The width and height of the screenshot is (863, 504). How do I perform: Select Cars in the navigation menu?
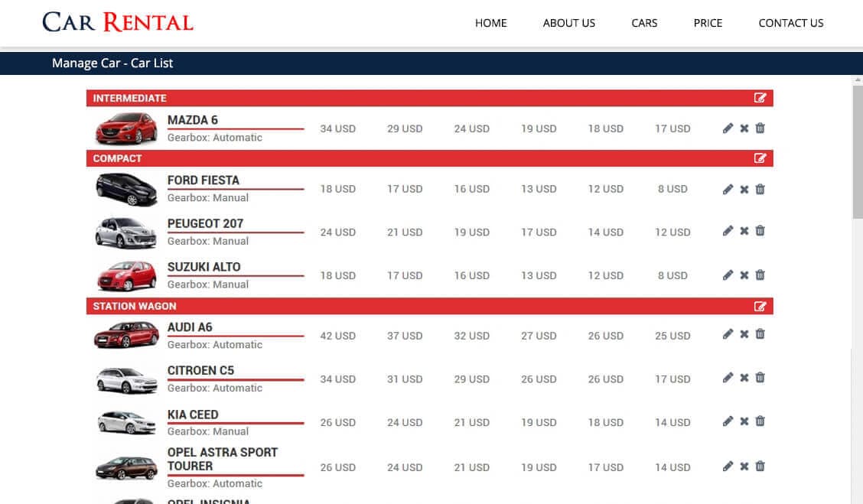[x=644, y=23]
